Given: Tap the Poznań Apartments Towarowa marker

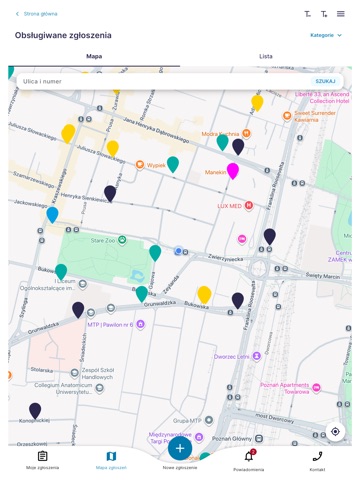Looking at the screenshot, I should point(316,388).
